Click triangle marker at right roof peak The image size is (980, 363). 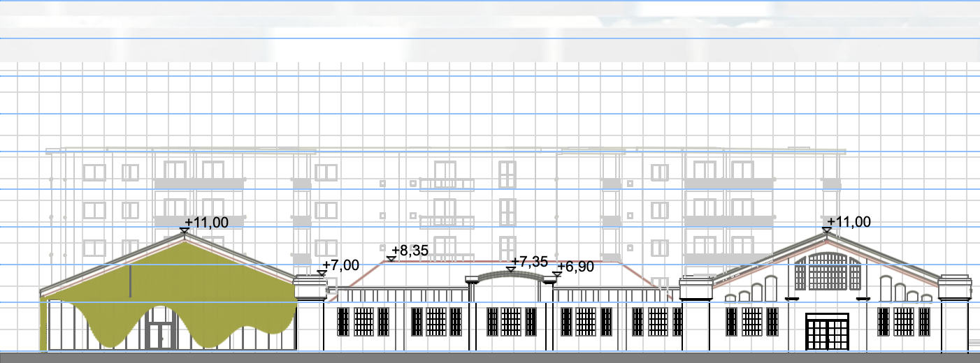click(827, 229)
